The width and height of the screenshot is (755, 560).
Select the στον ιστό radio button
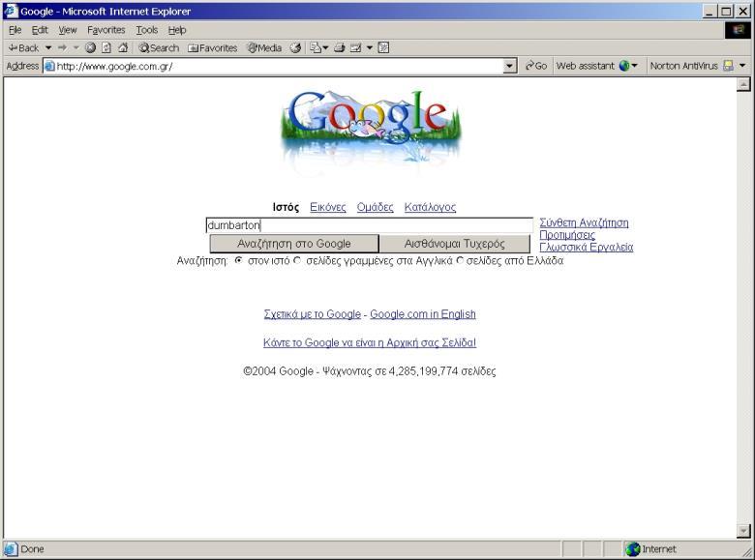238,260
